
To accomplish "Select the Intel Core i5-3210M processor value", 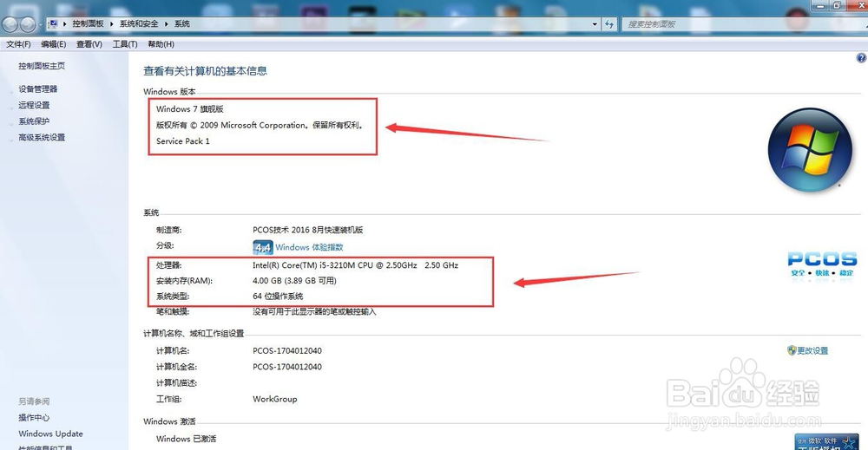I will click(x=355, y=265).
